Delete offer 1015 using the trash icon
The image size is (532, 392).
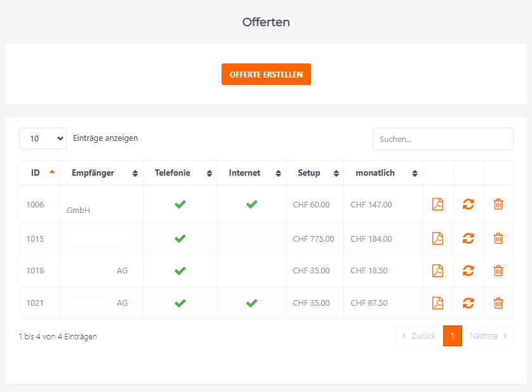[x=498, y=238]
